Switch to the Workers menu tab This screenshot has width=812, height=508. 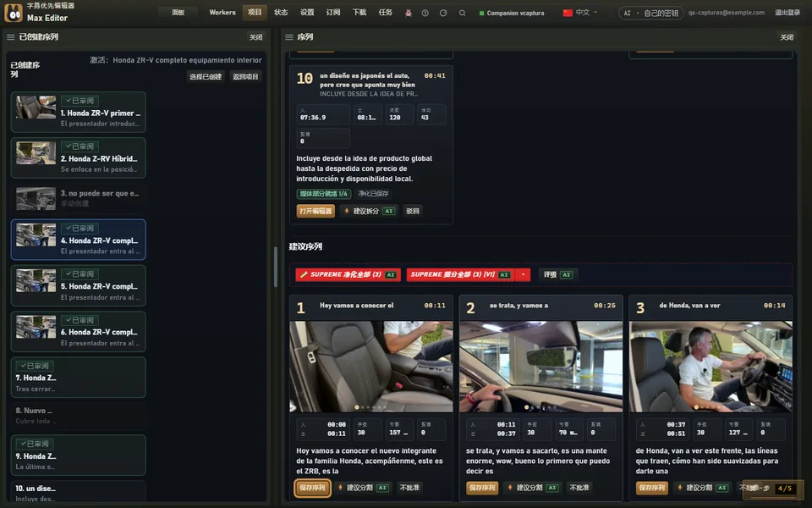pyautogui.click(x=222, y=13)
